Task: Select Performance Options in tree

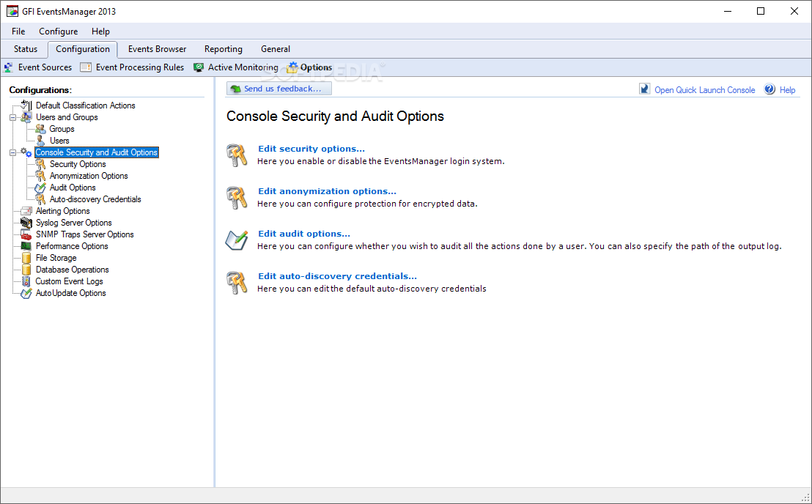Action: pos(72,246)
